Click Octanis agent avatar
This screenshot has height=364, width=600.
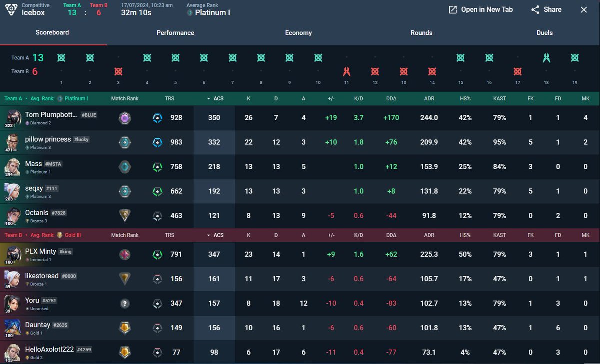[x=13, y=216]
